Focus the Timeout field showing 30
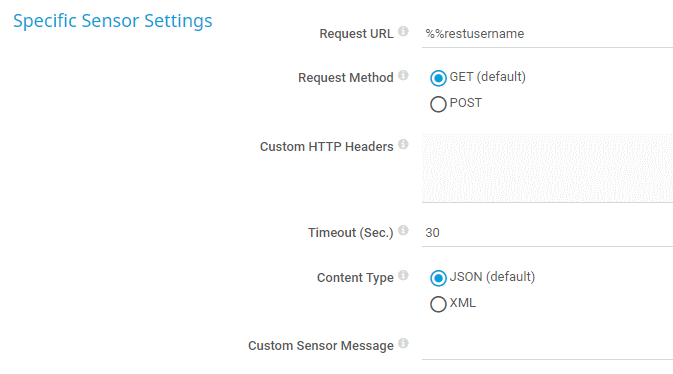The width and height of the screenshot is (673, 374). tap(547, 233)
